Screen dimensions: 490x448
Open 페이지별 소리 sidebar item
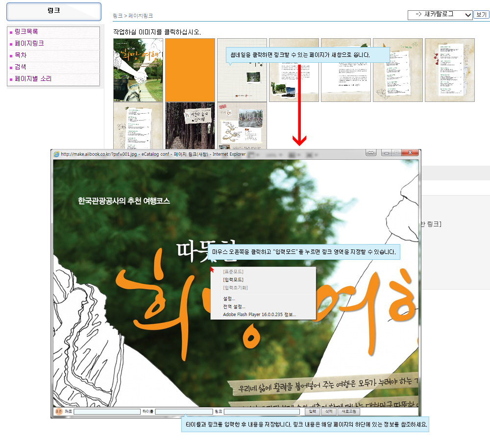(x=33, y=79)
